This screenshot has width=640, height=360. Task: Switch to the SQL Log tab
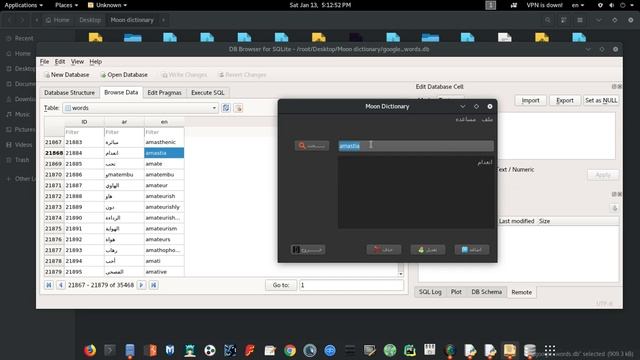click(x=430, y=292)
